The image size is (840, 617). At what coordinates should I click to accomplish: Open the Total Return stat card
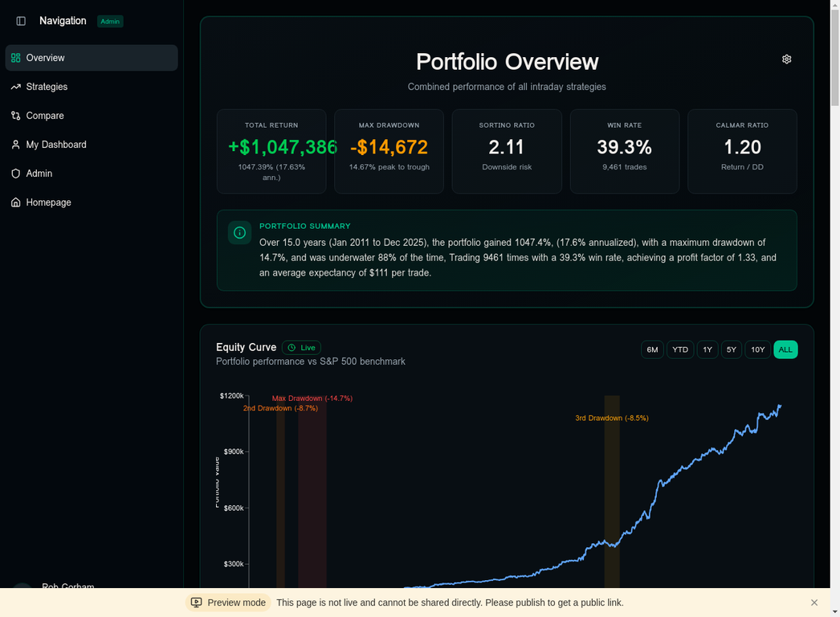point(271,151)
